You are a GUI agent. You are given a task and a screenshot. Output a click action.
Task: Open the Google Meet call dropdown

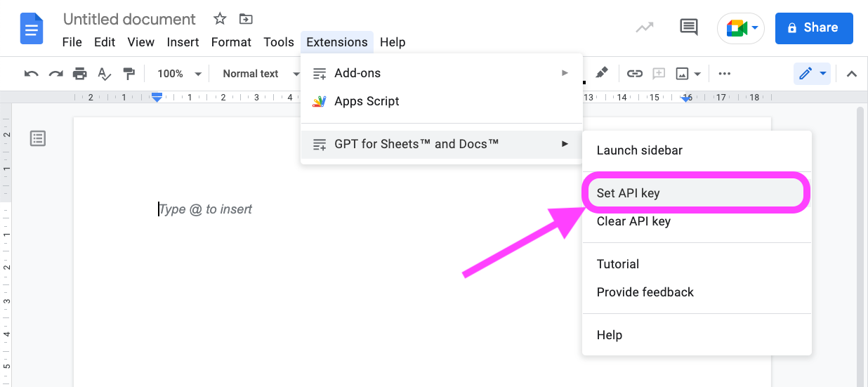pyautogui.click(x=742, y=28)
